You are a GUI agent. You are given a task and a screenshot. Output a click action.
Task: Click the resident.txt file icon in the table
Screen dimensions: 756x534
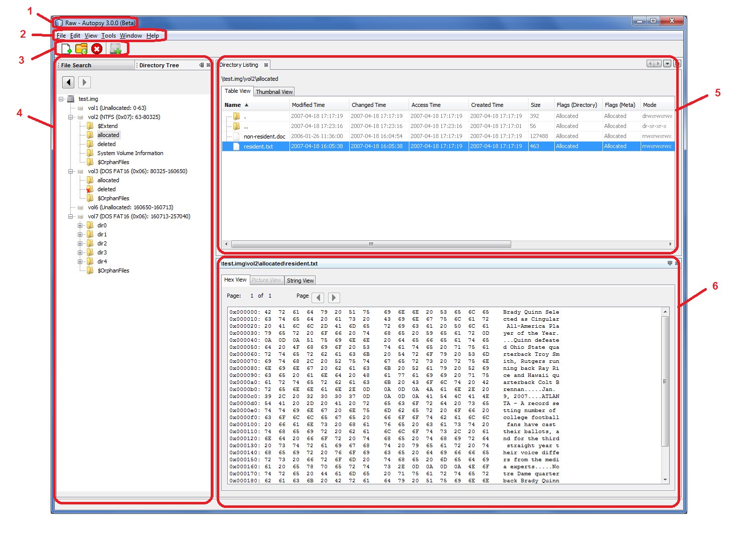(236, 147)
